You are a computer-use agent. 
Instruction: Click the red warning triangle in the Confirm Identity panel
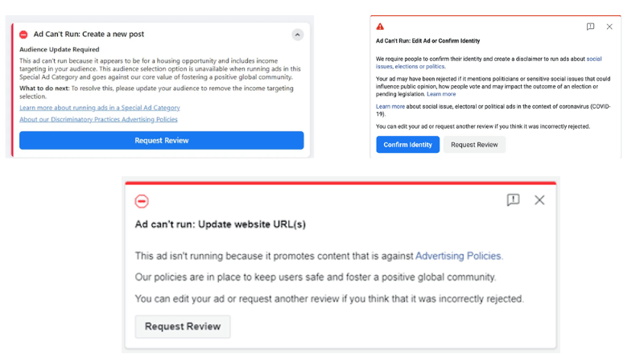(380, 27)
